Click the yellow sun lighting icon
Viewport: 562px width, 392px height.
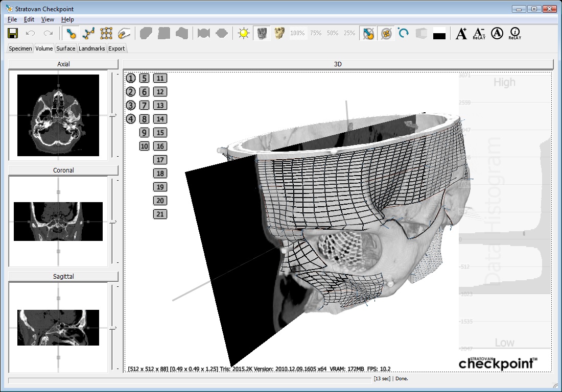pos(243,34)
